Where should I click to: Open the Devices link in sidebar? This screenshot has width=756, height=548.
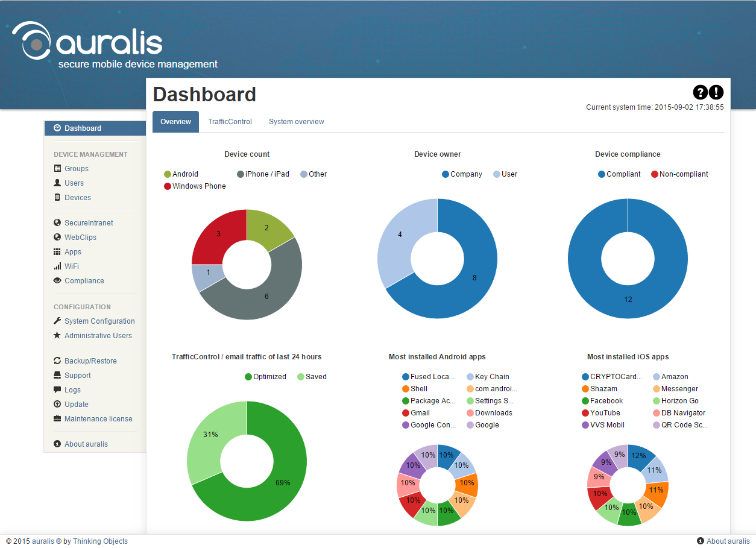click(77, 198)
